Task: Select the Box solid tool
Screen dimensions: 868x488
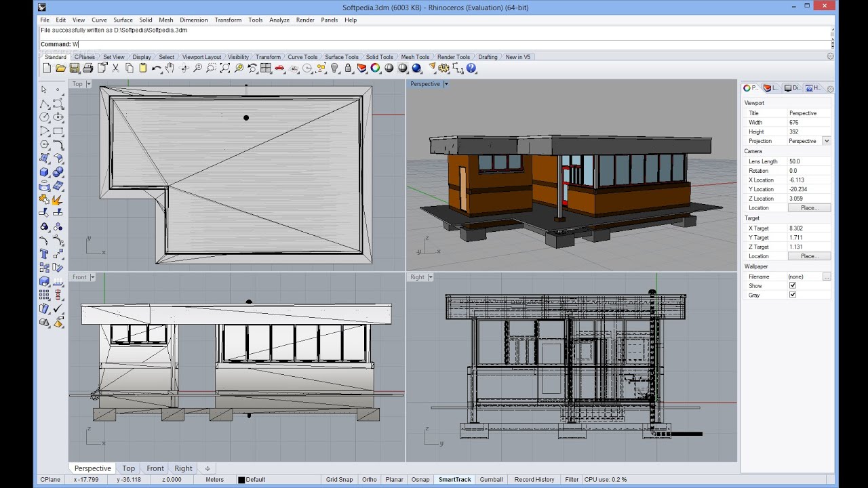Action: point(44,171)
